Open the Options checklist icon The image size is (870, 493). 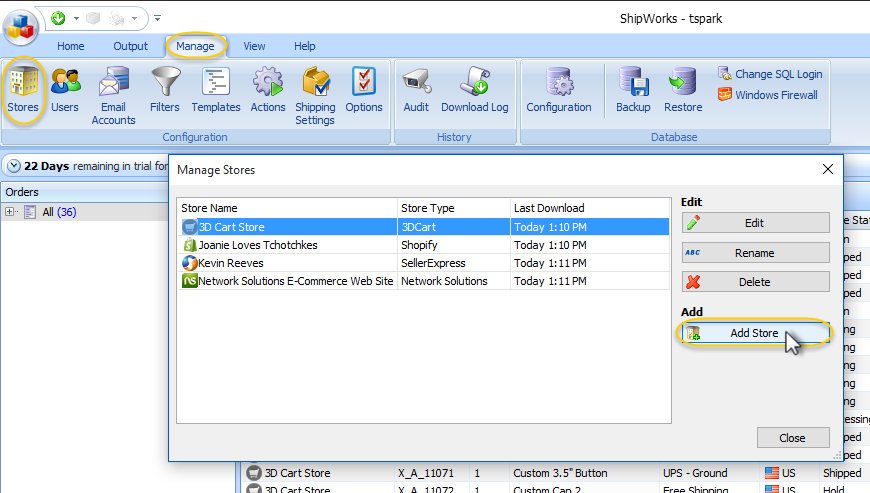[364, 90]
